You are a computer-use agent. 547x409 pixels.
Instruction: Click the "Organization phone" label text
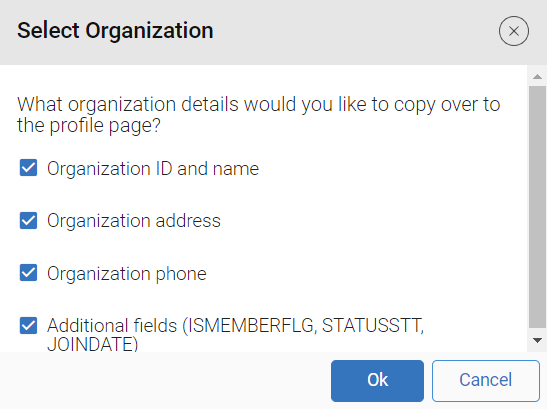[127, 274]
